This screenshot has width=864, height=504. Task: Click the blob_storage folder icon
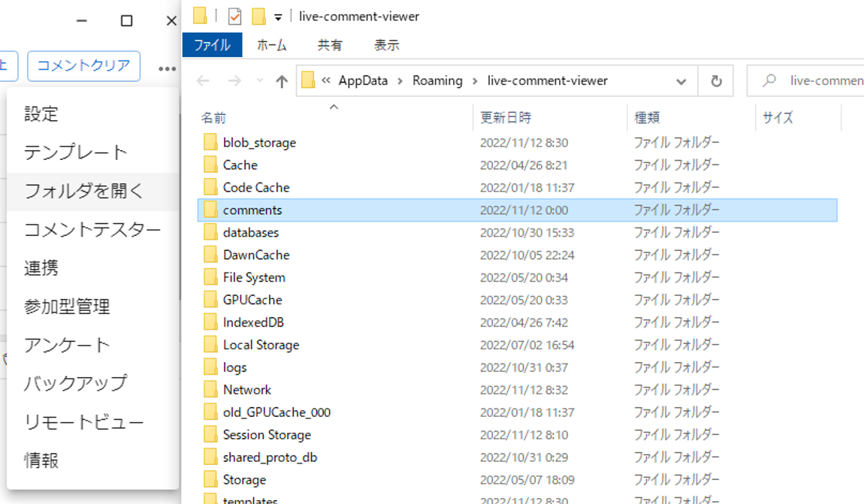click(210, 143)
